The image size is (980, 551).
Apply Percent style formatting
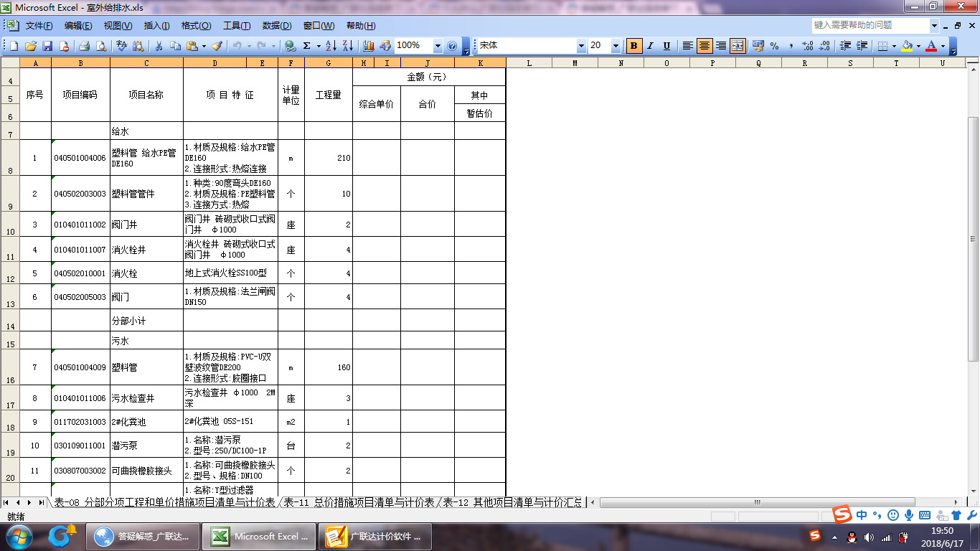(775, 45)
